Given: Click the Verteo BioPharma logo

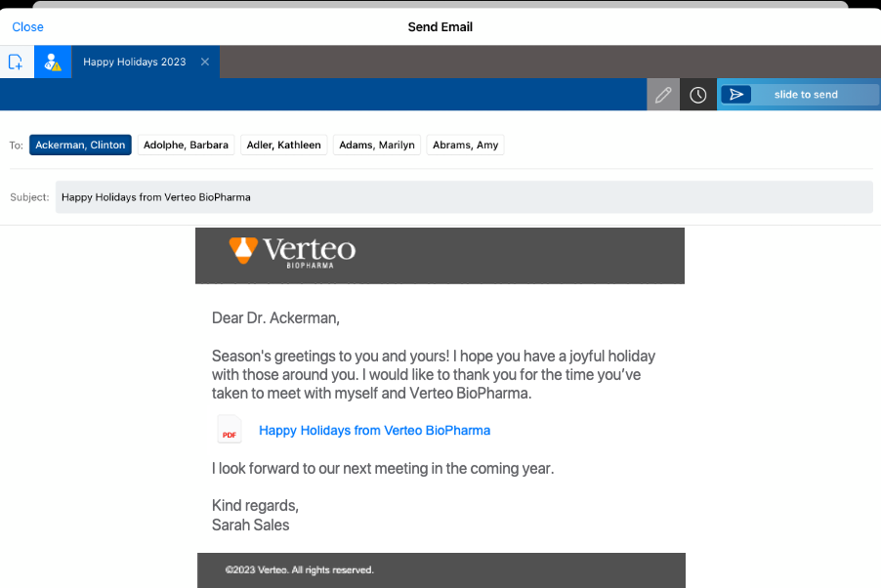Looking at the screenshot, I should point(292,252).
